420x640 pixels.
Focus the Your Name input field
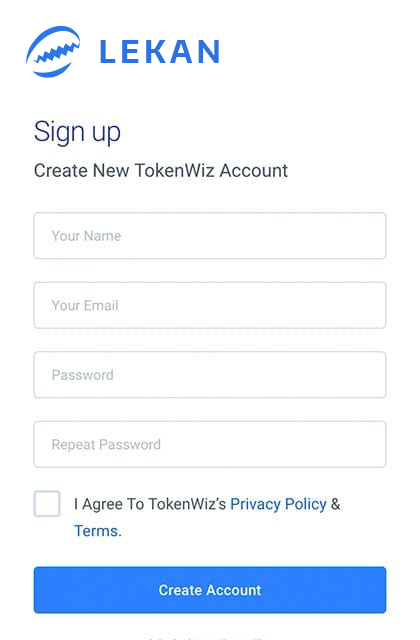210,236
